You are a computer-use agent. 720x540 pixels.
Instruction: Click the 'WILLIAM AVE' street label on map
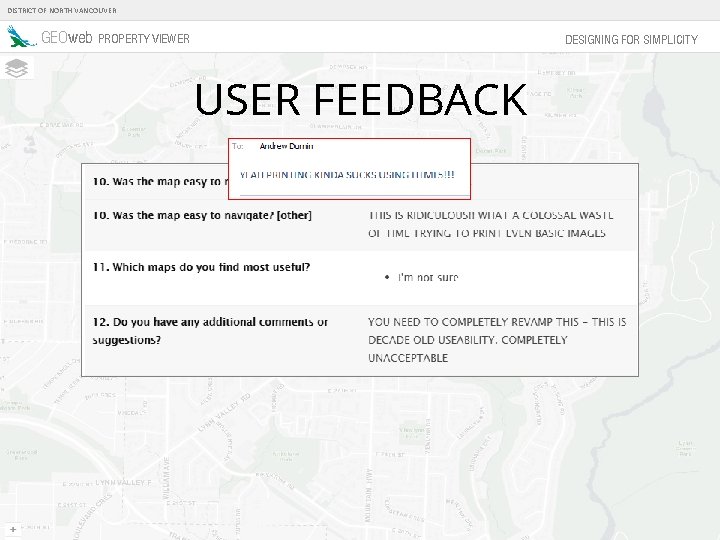coord(166,479)
